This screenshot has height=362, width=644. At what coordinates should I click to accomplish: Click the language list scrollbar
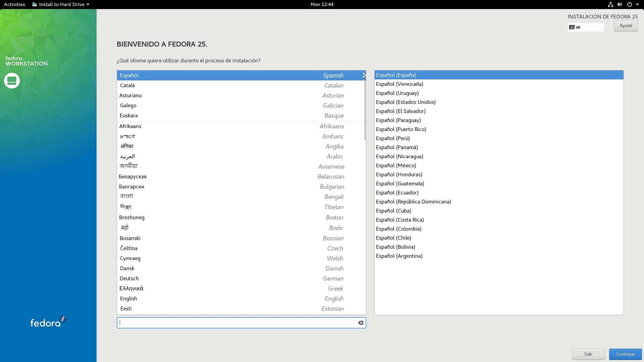click(x=365, y=106)
